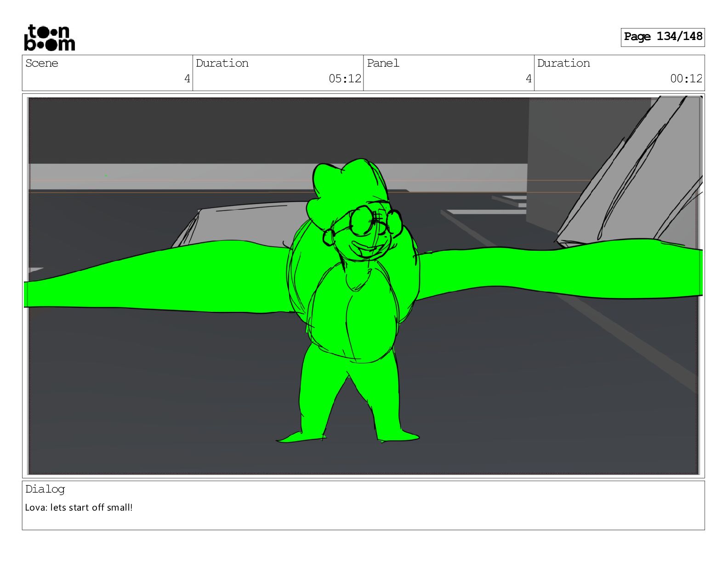This screenshot has width=728, height=563.
Task: Click the panel duration 00:12 value
Action: [686, 79]
